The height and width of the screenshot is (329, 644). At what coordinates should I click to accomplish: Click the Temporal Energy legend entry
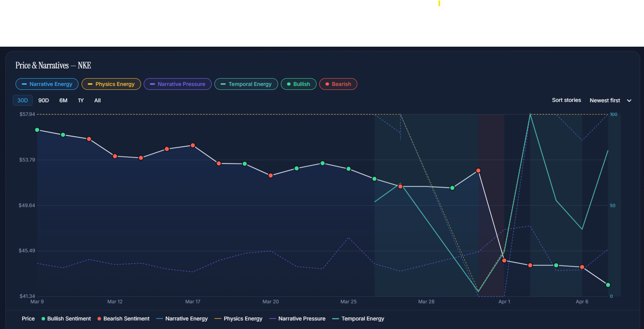point(358,318)
